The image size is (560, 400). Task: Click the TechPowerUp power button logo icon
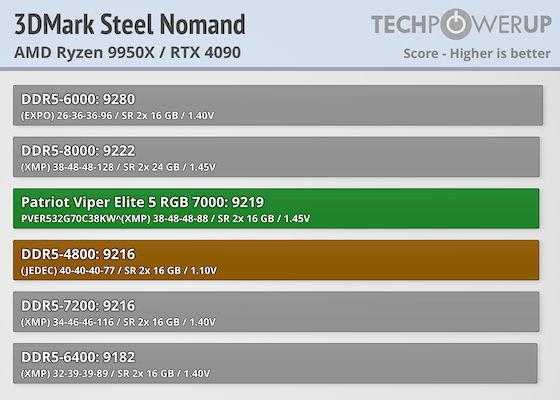(458, 24)
